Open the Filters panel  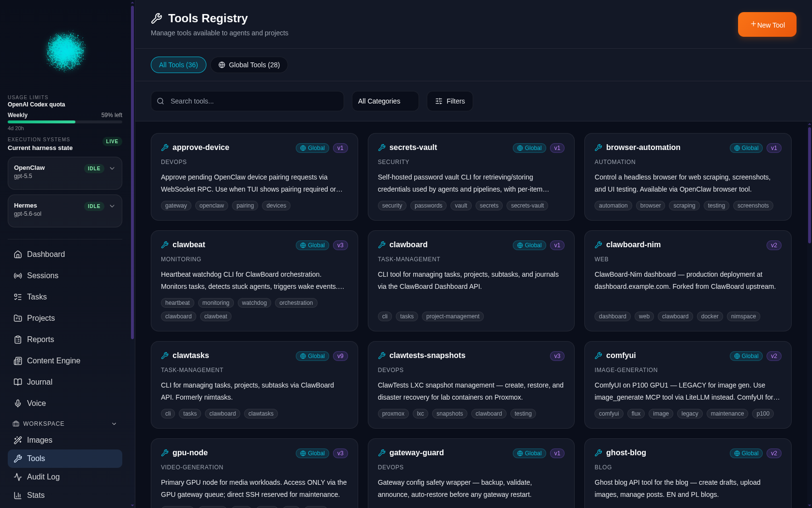(450, 101)
